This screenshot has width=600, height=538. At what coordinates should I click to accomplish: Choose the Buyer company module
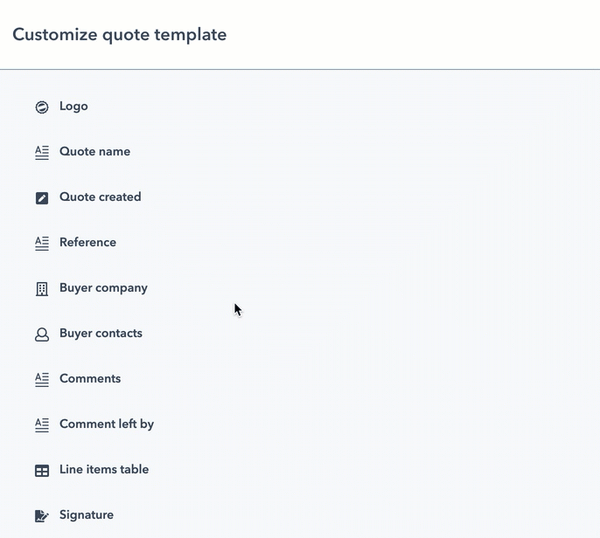point(103,288)
